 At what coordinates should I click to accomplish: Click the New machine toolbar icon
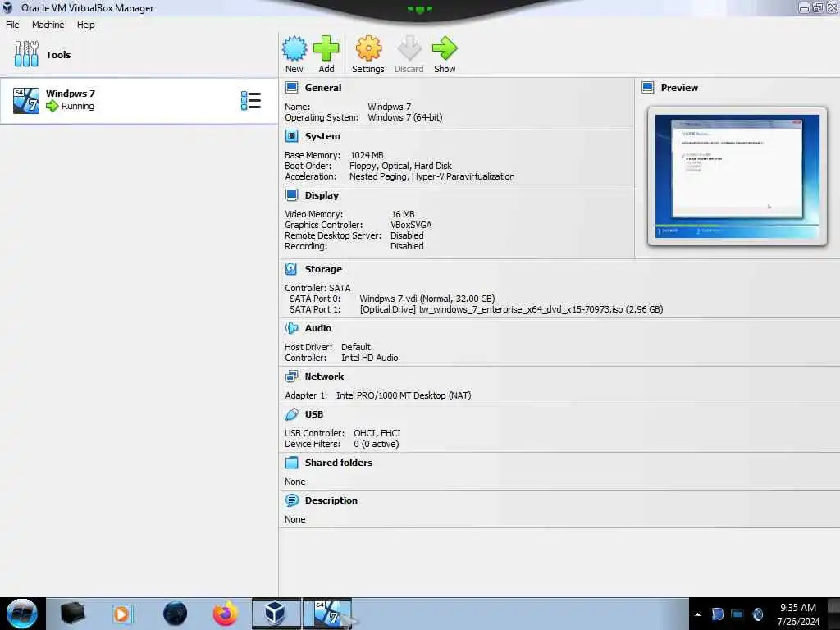[x=294, y=48]
